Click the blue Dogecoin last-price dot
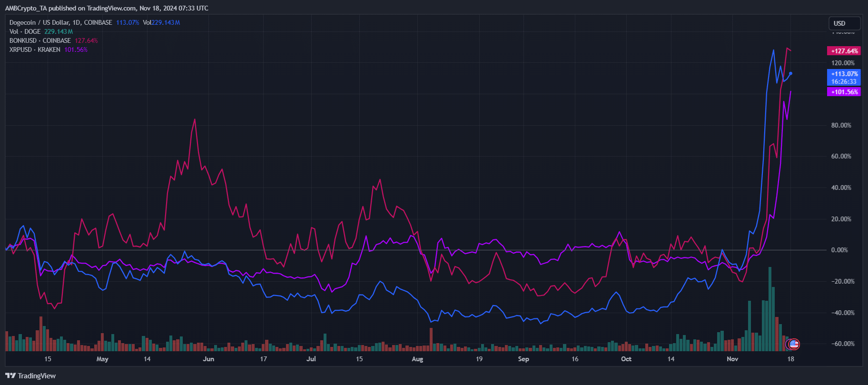Screen dimensions: 868x385 click(x=790, y=73)
